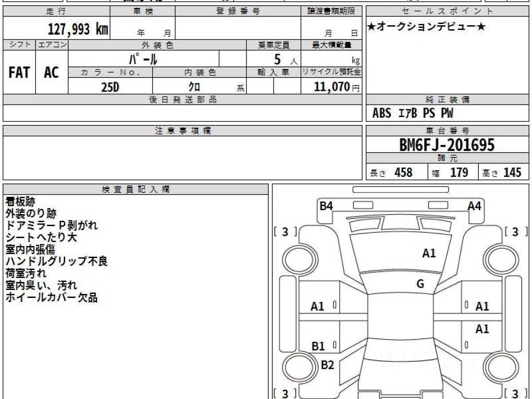Click the A4 damage mark on the diagram

(x=474, y=206)
